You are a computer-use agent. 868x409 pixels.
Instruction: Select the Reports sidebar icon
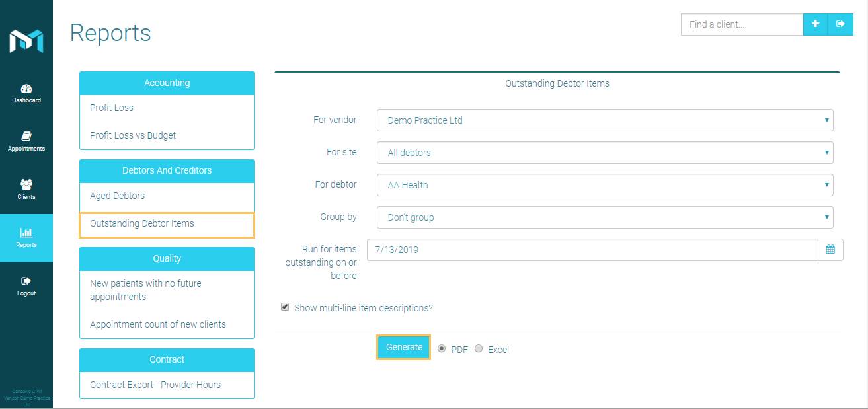point(26,237)
